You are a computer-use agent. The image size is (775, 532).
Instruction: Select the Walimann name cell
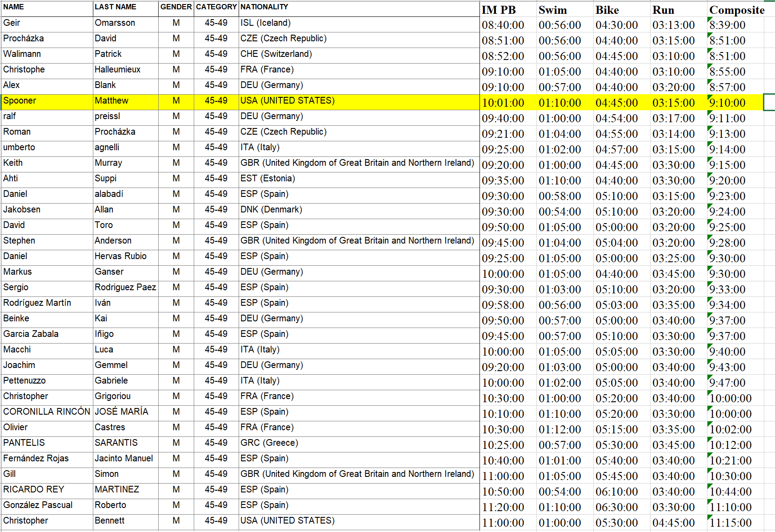click(x=47, y=56)
